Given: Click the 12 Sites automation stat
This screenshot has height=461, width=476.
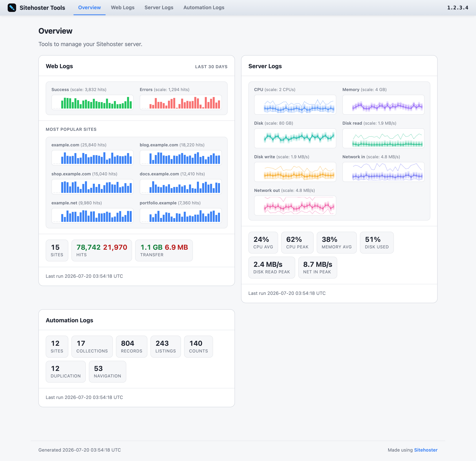Looking at the screenshot, I should point(57,347).
